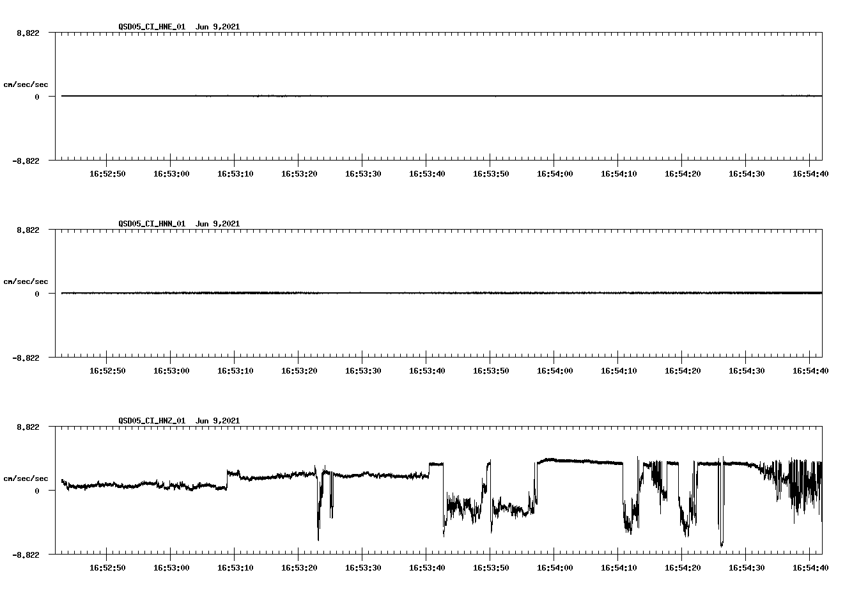Click 16:54:30 time label under HNE plot

[x=747, y=174]
